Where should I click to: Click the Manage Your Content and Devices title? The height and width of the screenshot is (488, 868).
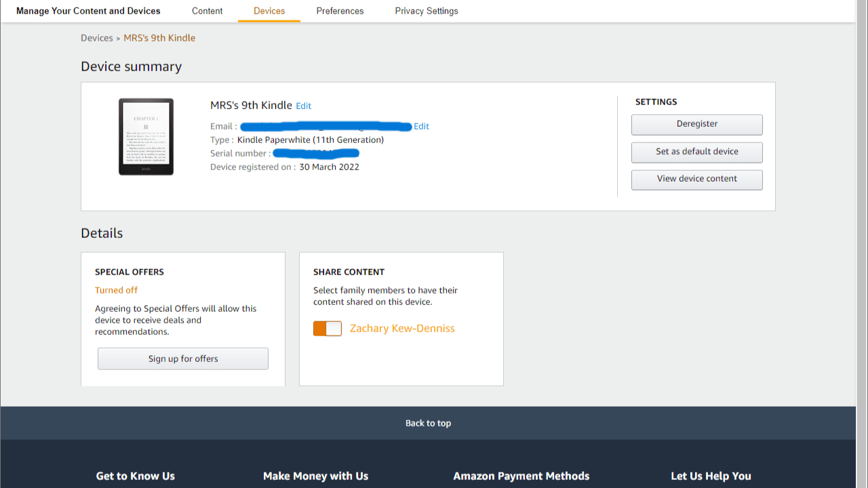click(88, 11)
